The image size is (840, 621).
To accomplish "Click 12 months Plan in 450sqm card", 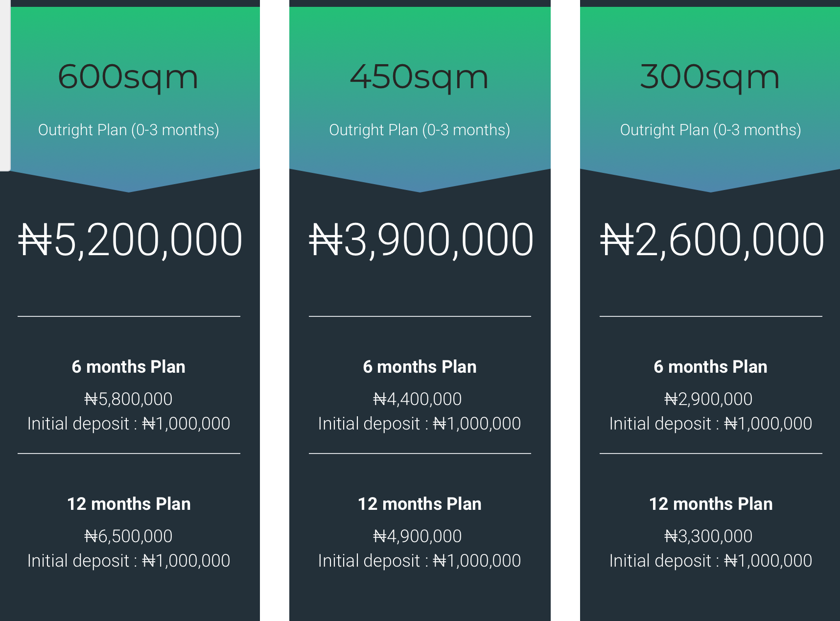I will [x=420, y=504].
